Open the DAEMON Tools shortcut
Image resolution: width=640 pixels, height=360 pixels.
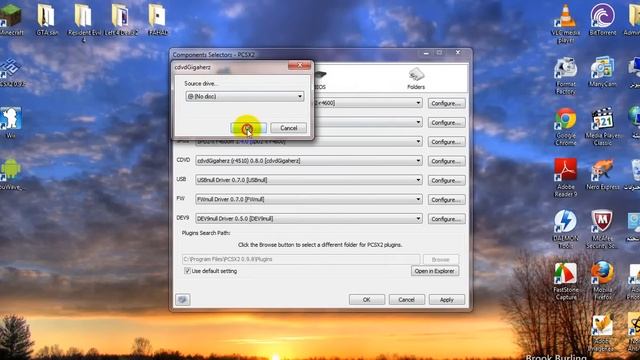coord(565,229)
